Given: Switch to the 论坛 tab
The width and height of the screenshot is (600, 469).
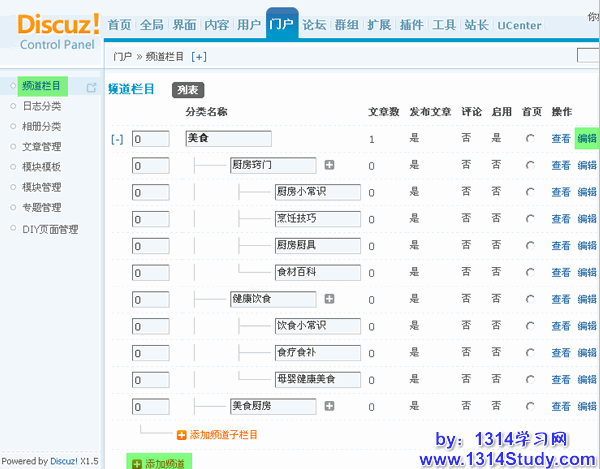Looking at the screenshot, I should [x=315, y=25].
